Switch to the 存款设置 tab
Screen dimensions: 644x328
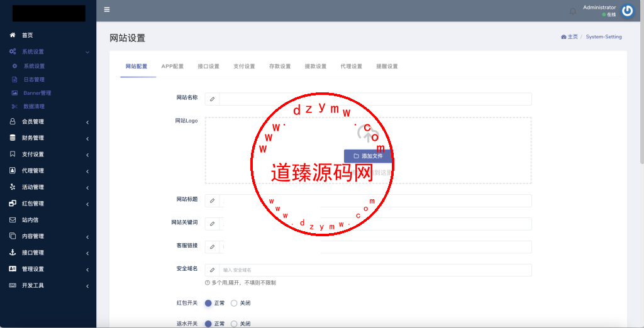pyautogui.click(x=280, y=67)
